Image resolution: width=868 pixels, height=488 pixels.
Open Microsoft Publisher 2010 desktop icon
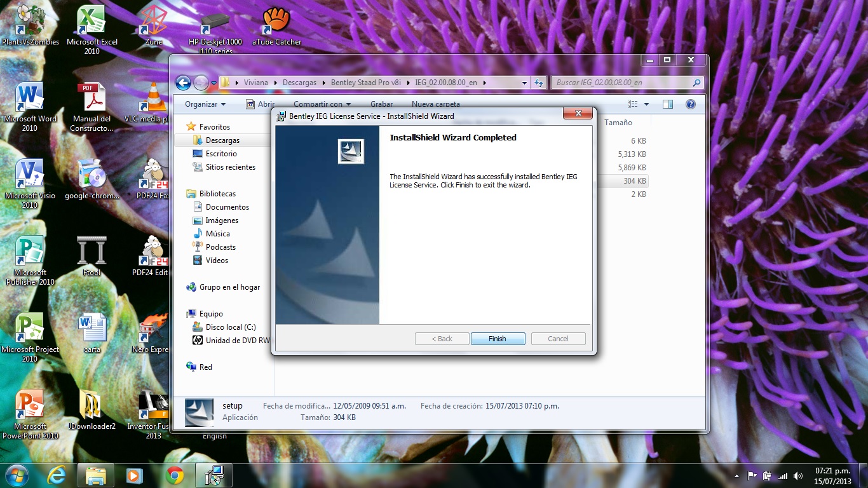[x=30, y=261]
